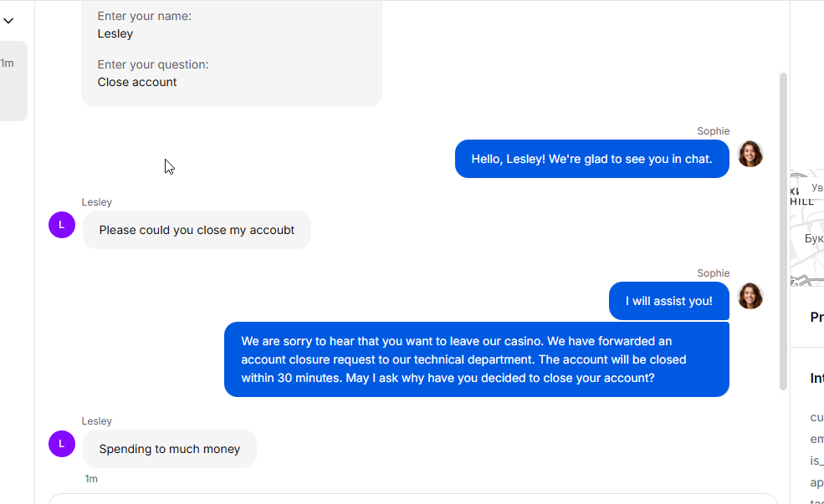Click the account closure request reply bubble
This screenshot has width=824, height=504.
pos(476,359)
